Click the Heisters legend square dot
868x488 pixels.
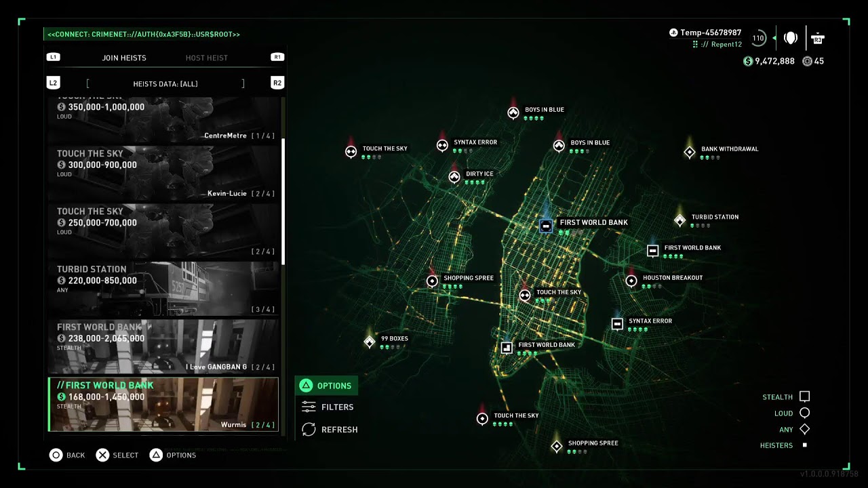[805, 445]
